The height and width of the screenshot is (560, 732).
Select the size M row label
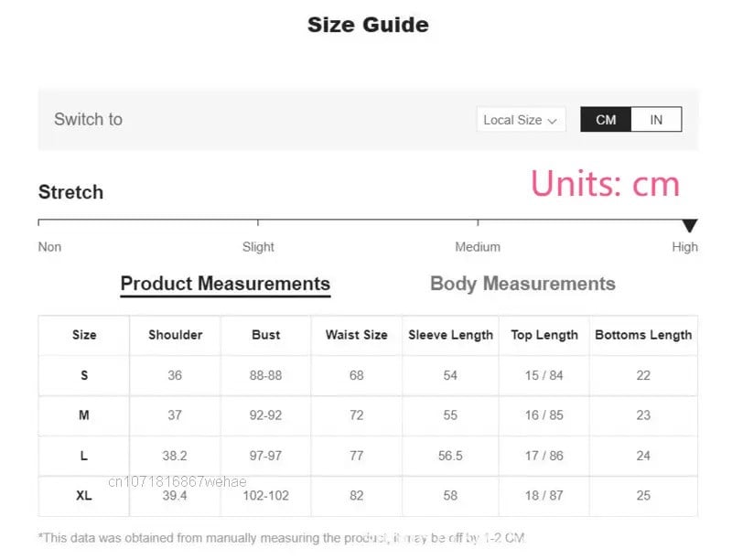pyautogui.click(x=84, y=415)
